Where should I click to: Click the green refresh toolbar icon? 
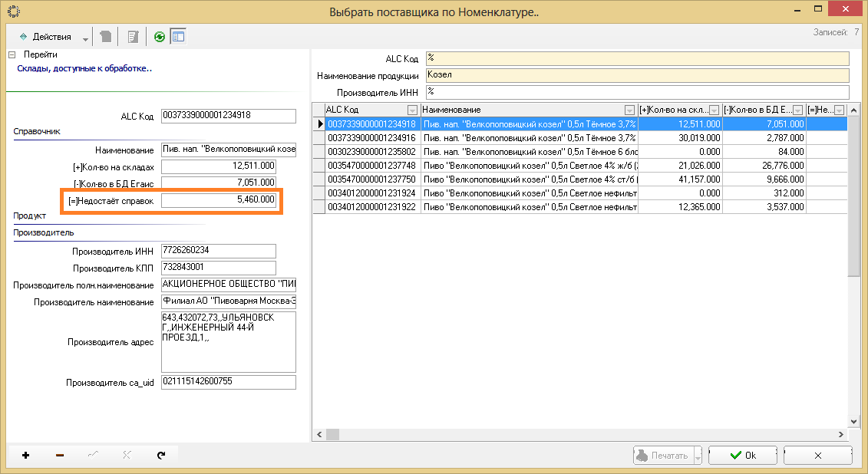pyautogui.click(x=160, y=37)
